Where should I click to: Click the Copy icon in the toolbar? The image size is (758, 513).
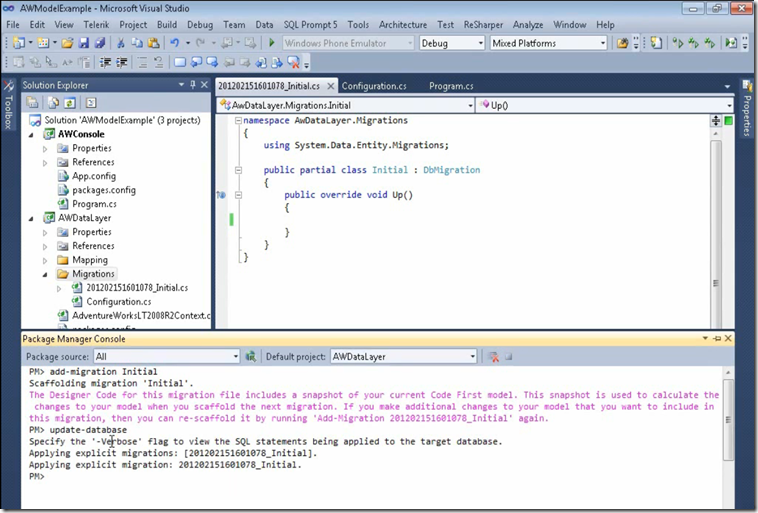tap(137, 43)
